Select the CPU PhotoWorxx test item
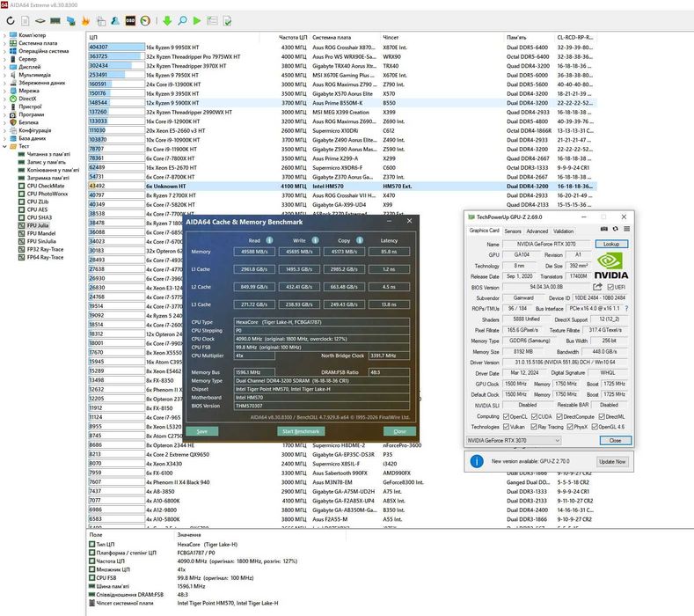 (x=47, y=194)
